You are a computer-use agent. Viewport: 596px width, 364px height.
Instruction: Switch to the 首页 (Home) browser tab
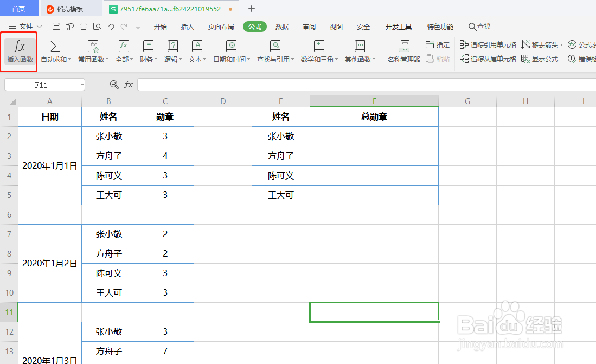click(20, 8)
